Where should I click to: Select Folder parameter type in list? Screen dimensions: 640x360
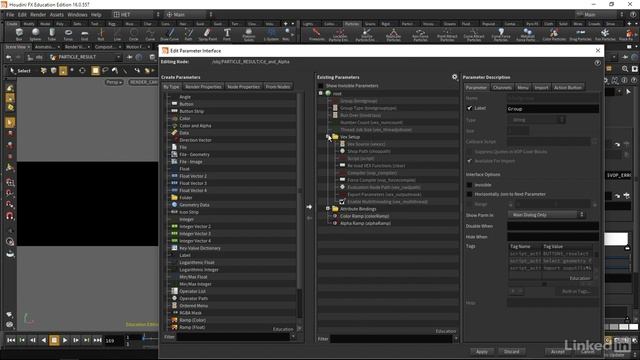coord(186,198)
